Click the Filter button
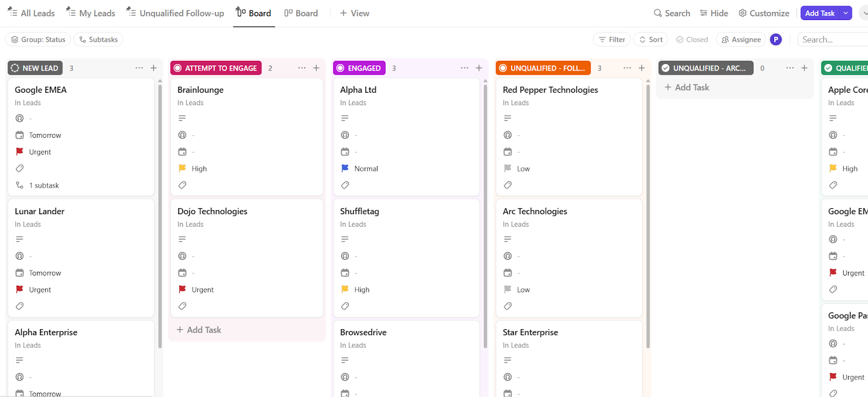 click(x=612, y=40)
